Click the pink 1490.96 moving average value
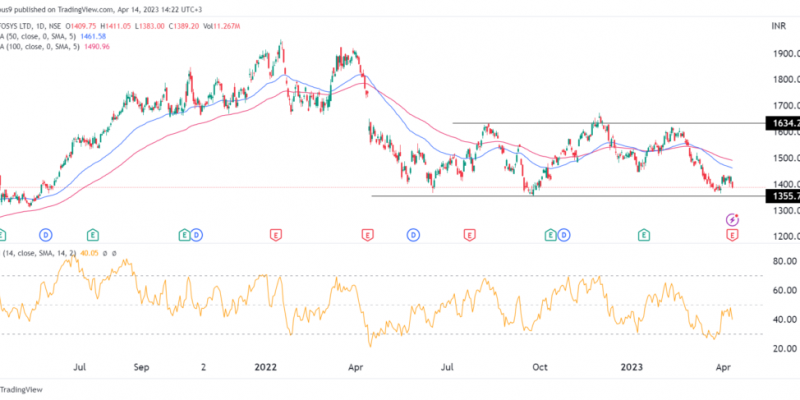 95,46
